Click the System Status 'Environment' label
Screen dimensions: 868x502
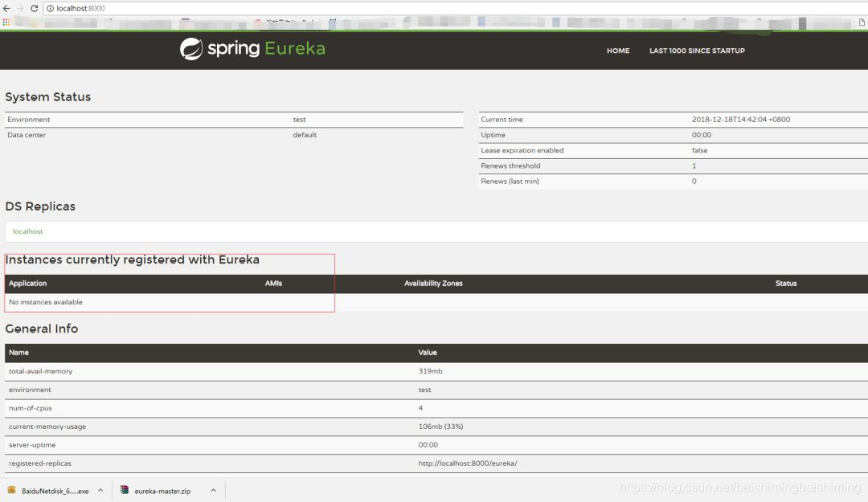(28, 120)
